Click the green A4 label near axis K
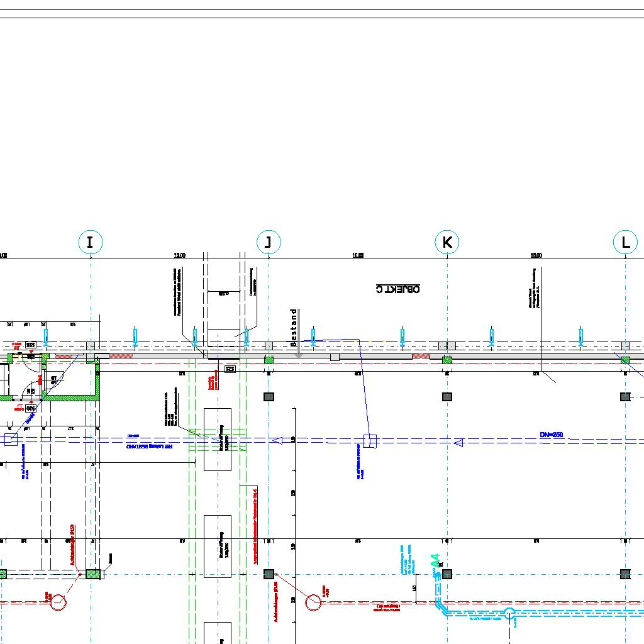 tap(435, 562)
